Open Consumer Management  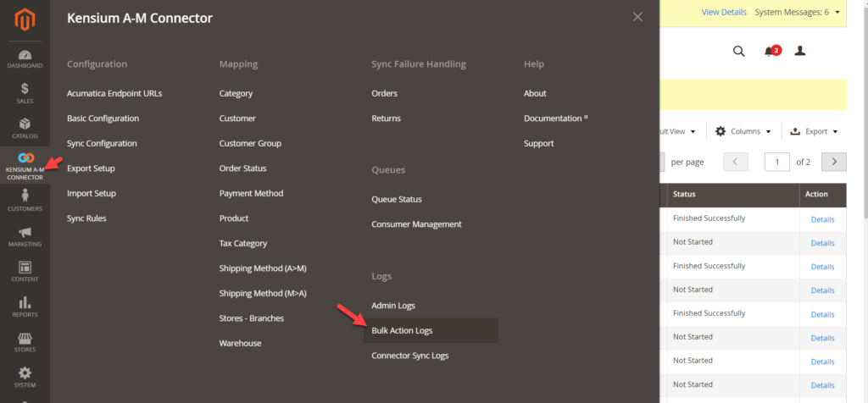[416, 224]
